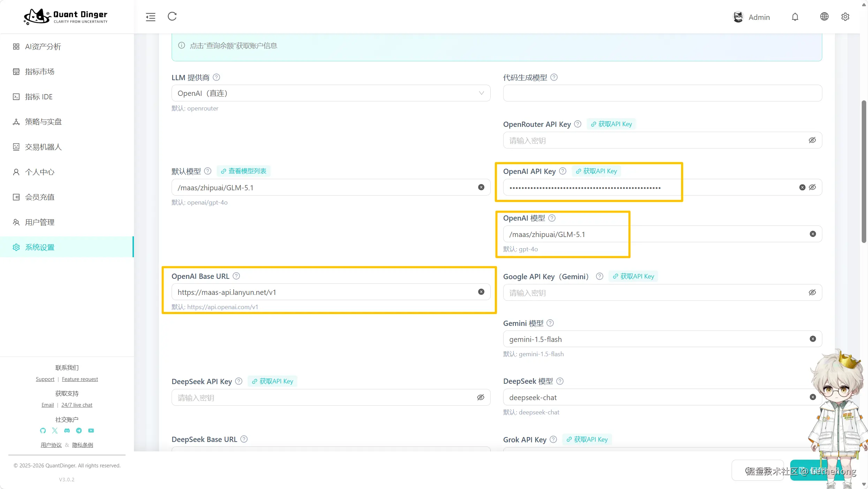Open 交易机器人 sidebar item
This screenshot has height=489, width=868.
pyautogui.click(x=43, y=147)
